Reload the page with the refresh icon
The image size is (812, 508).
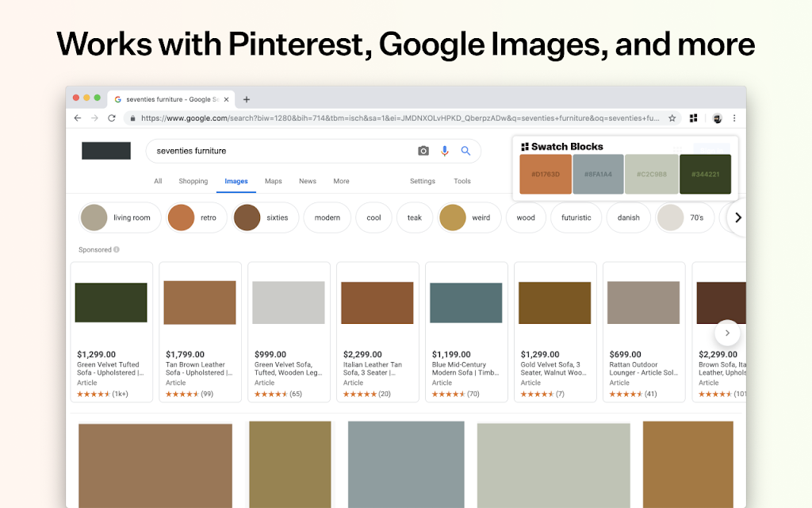[111, 118]
